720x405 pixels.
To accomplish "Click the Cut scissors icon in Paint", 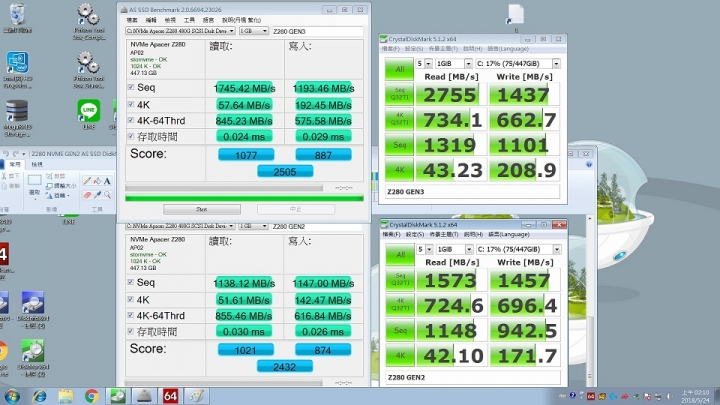I will pyautogui.click(x=4, y=176).
